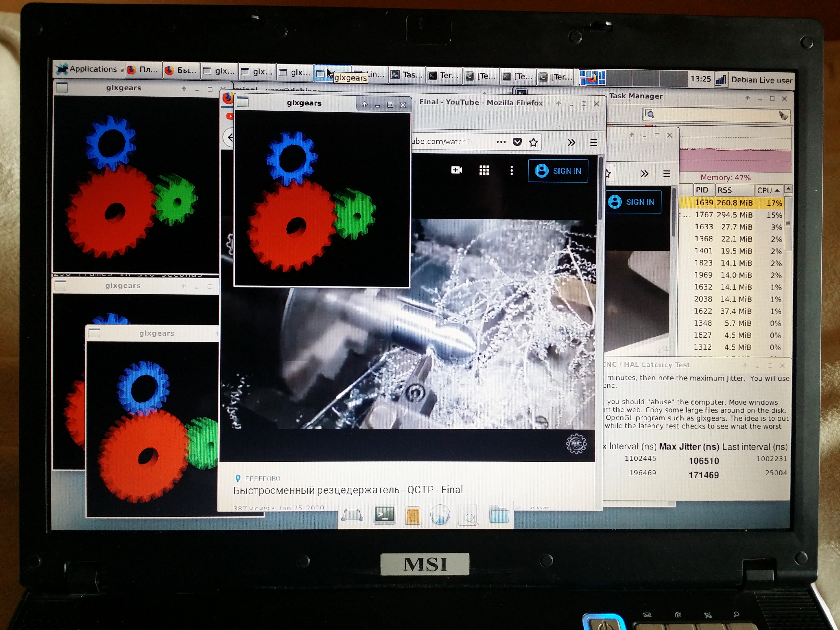Open the Firefox hamburger menu
Image resolution: width=840 pixels, height=630 pixels.
(x=594, y=143)
